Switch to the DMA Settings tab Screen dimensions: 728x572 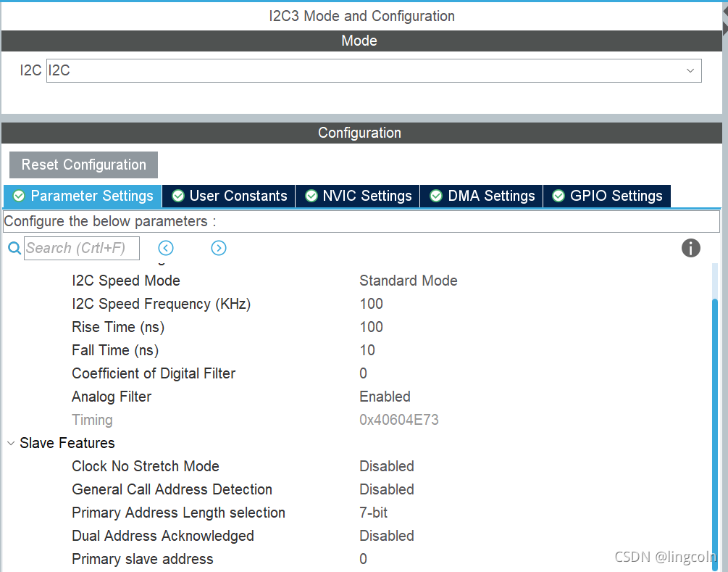pos(481,196)
